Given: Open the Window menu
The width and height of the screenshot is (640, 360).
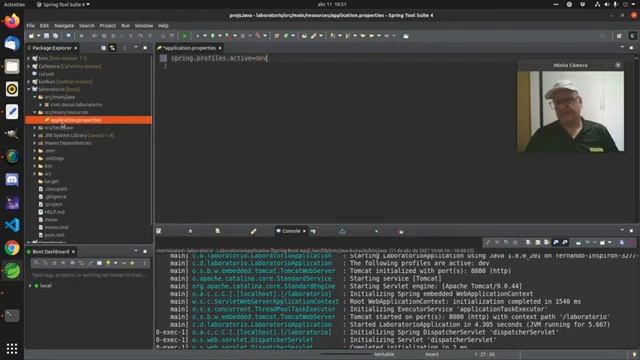Looking at the screenshot, I should pyautogui.click(x=144, y=26).
